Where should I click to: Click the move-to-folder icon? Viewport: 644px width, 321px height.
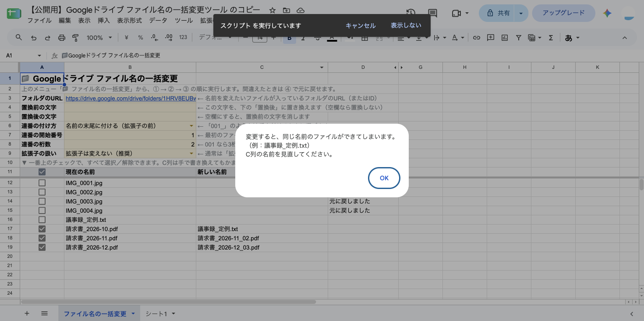click(x=287, y=11)
